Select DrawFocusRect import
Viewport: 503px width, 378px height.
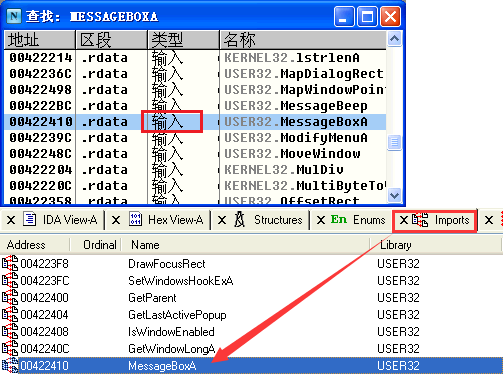(251, 264)
